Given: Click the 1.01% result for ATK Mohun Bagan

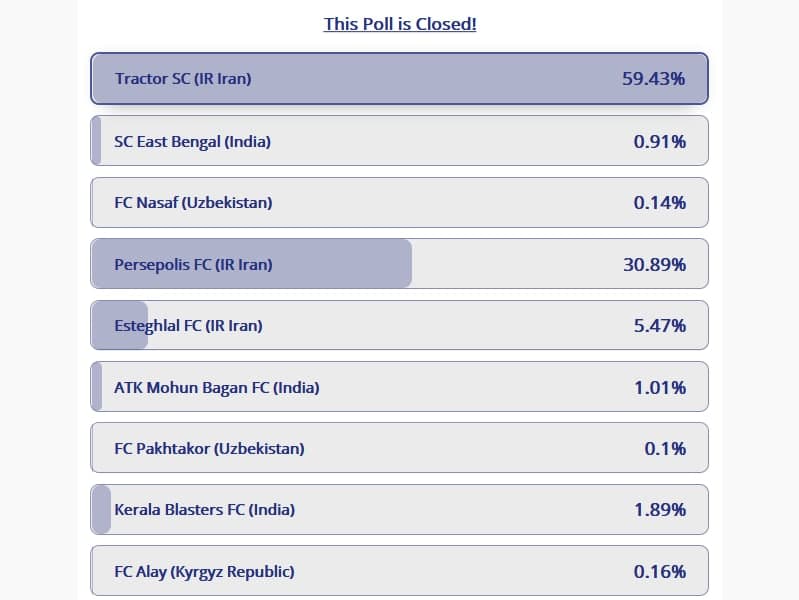Looking at the screenshot, I should coord(660,387).
